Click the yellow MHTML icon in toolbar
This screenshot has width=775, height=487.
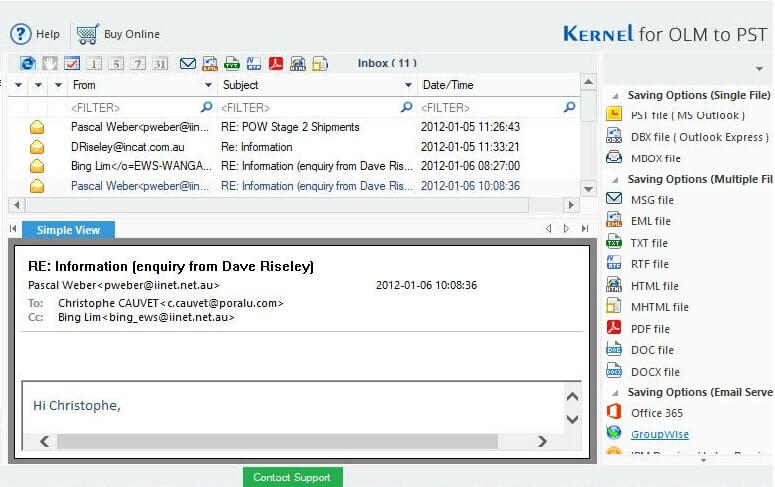click(x=320, y=63)
